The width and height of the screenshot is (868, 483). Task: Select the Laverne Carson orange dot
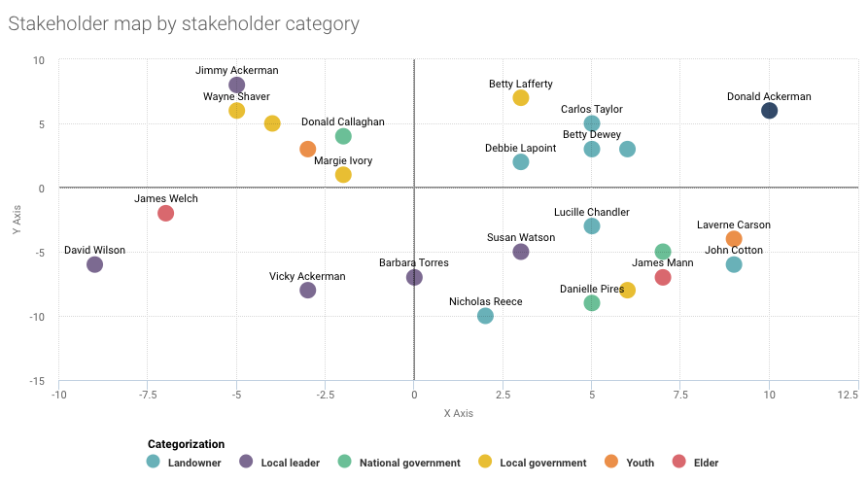734,239
